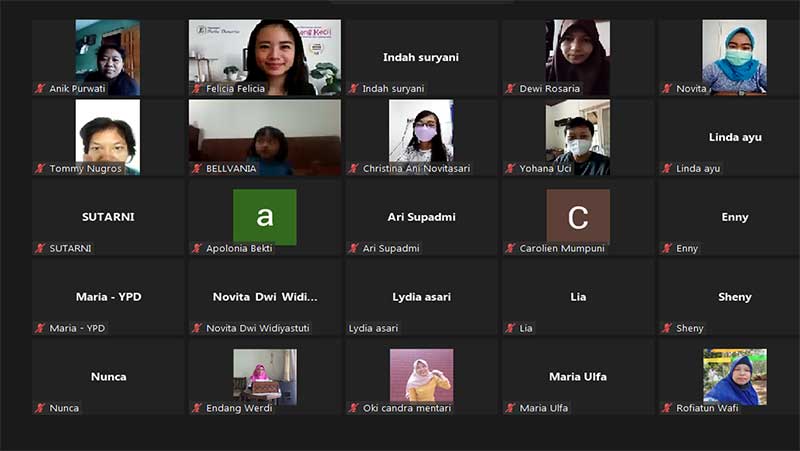Select the Indah suryani participant tile
The width and height of the screenshot is (800, 451).
point(421,57)
